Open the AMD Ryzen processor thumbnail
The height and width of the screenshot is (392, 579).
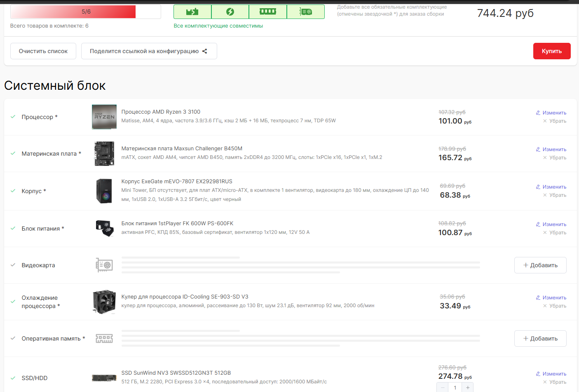point(104,117)
